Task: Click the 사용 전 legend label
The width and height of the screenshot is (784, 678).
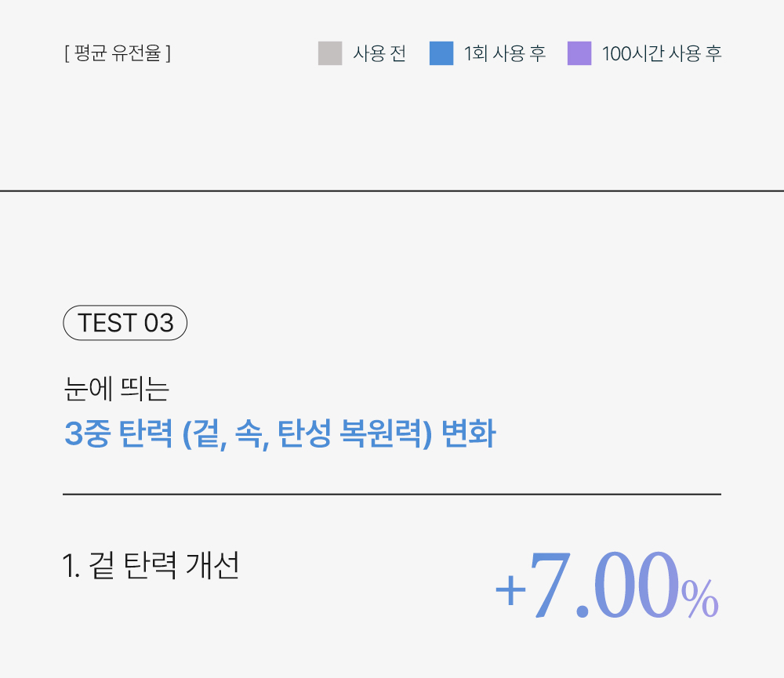Action: (x=379, y=54)
